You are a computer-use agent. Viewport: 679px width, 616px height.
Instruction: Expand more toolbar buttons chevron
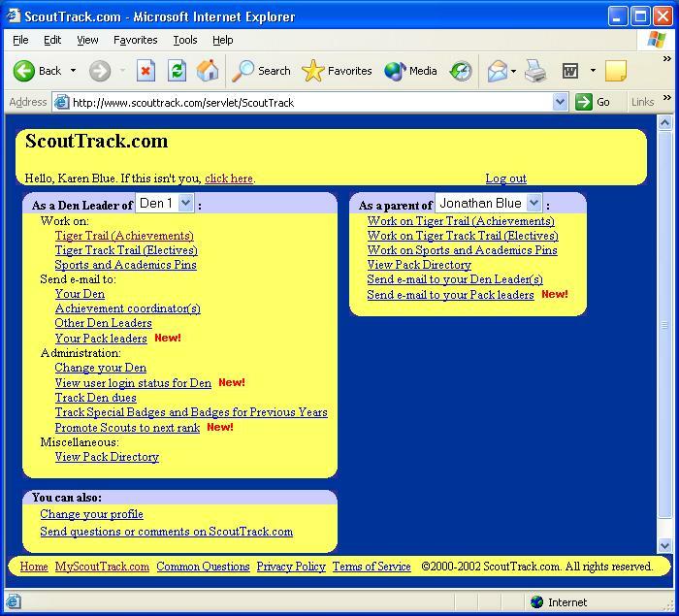[667, 59]
